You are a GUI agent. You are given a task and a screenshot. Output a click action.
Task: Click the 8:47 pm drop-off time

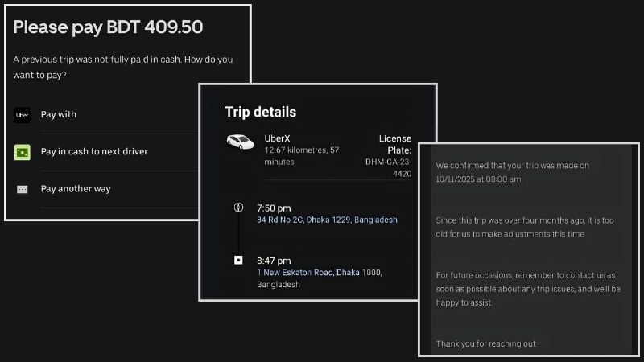(273, 261)
